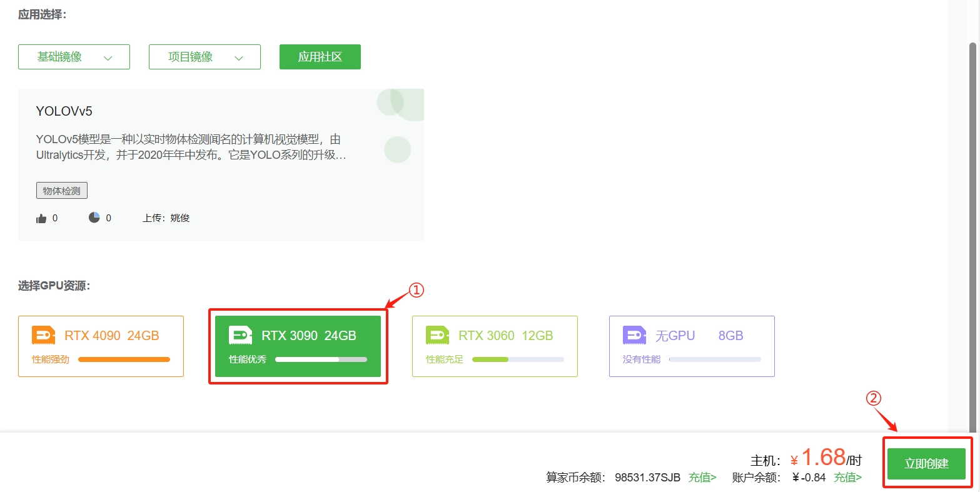Click the 选择GPU资源 heading
Image resolution: width=980 pixels, height=492 pixels.
pos(54,286)
